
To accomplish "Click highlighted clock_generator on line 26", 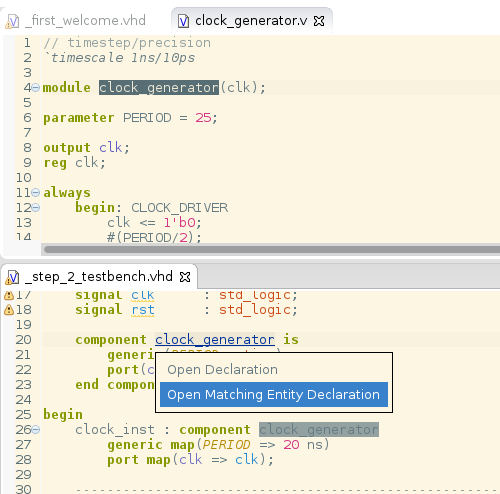I will (319, 429).
